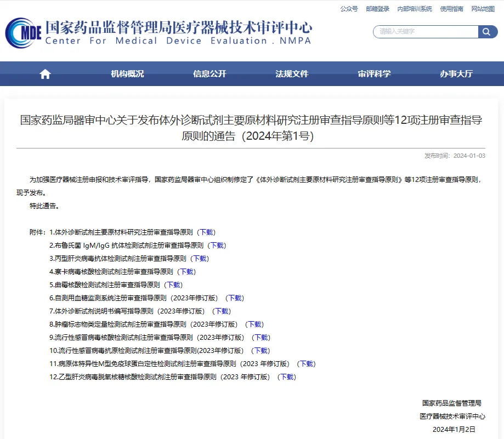Download attachment 1 体外诊断试剂主要原材料研究
504x439 pixels.
206,232
